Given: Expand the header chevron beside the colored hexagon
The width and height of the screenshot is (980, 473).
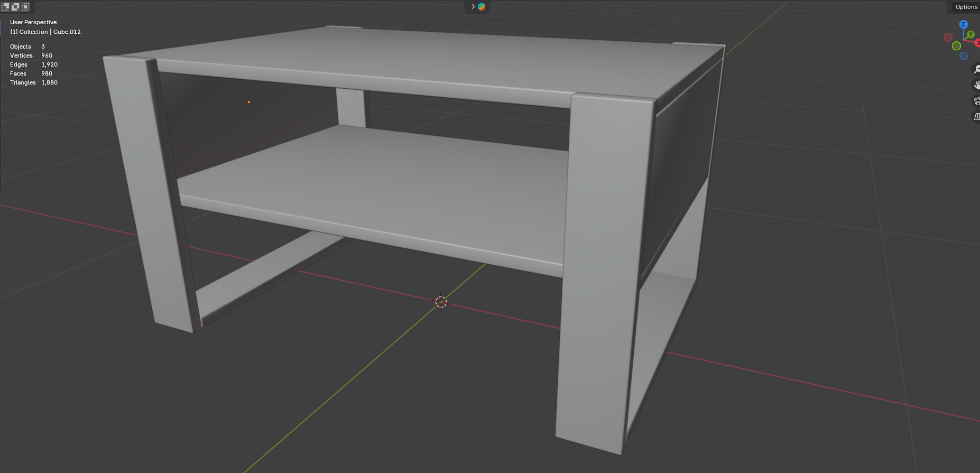Looking at the screenshot, I should pyautogui.click(x=473, y=7).
